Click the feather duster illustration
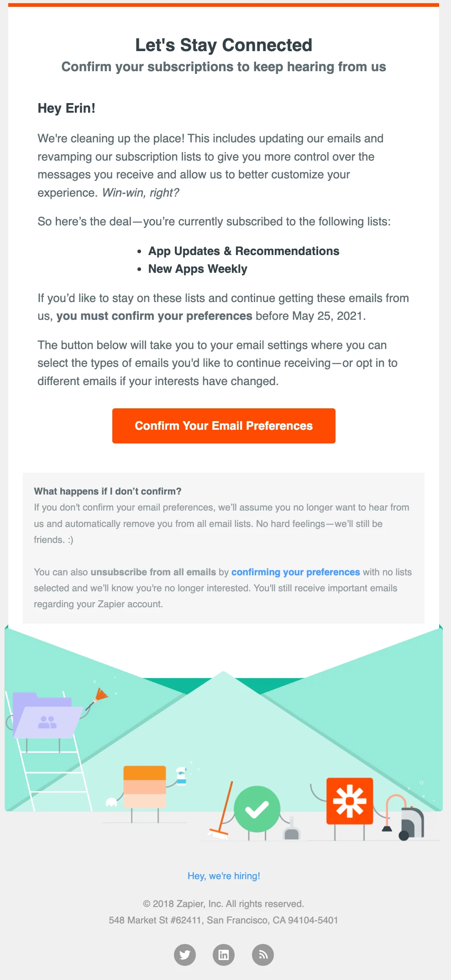The width and height of the screenshot is (451, 980). click(x=101, y=695)
